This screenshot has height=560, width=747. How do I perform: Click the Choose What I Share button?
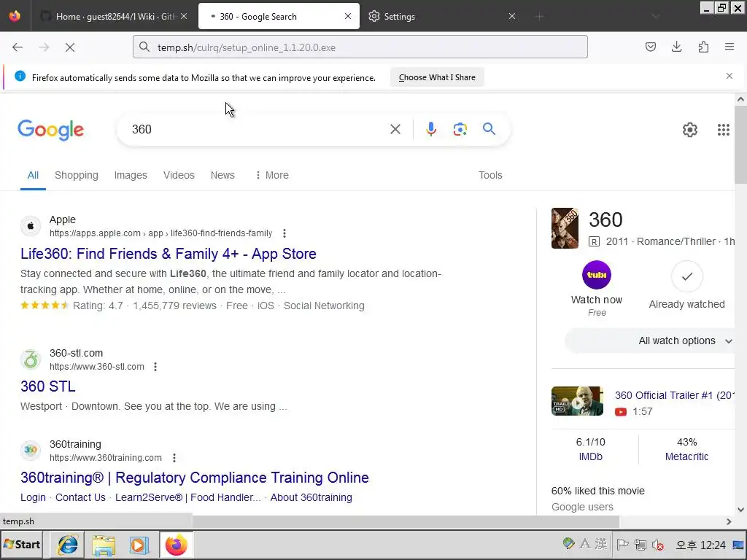[x=437, y=77]
